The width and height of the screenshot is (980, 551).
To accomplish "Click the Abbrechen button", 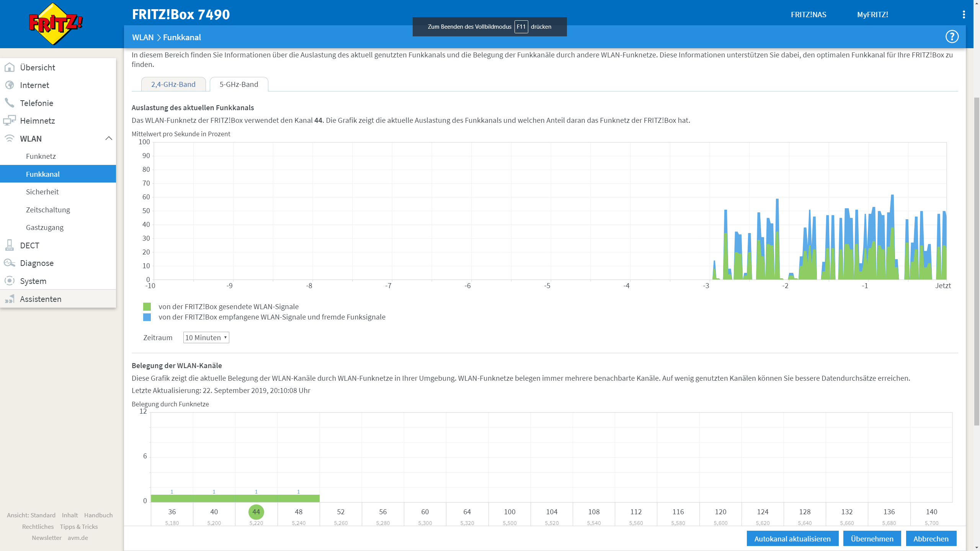I will point(931,539).
